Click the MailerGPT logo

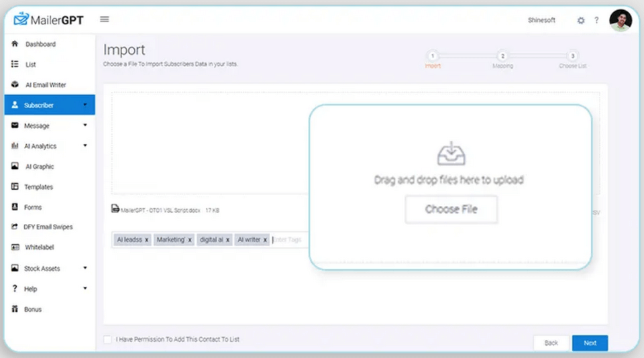click(48, 19)
